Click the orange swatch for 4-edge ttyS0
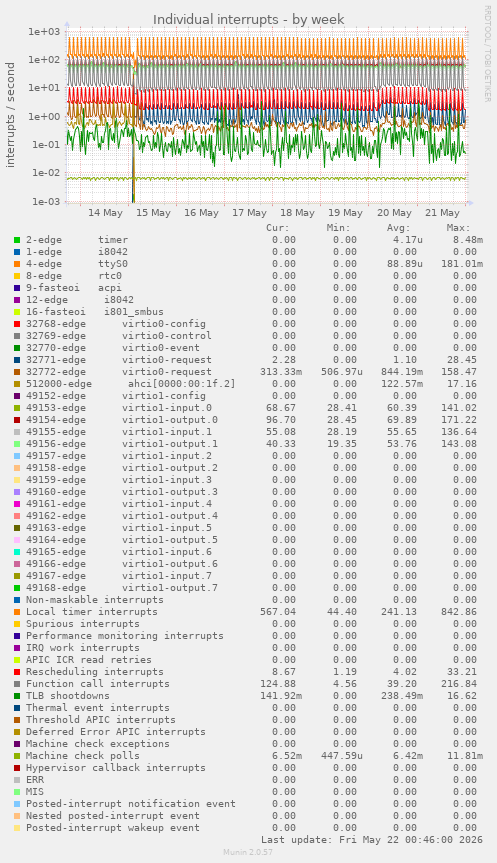Image resolution: width=497 pixels, height=863 pixels. (x=17, y=264)
